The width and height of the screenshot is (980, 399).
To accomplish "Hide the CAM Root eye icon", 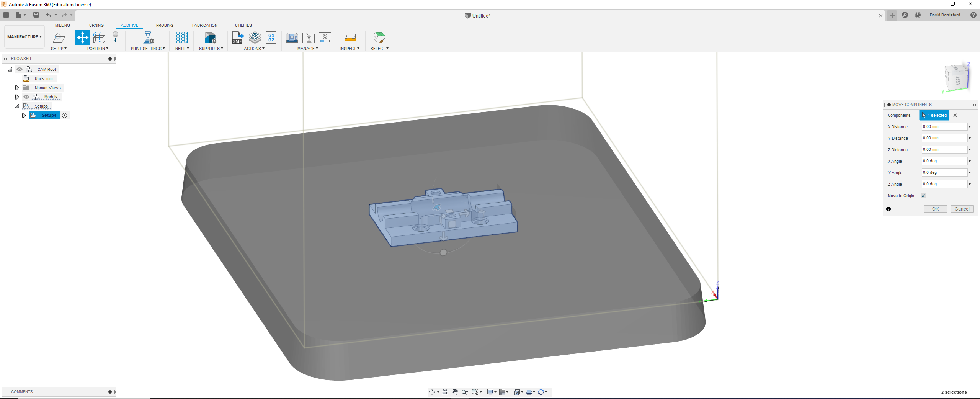I will click(x=20, y=69).
